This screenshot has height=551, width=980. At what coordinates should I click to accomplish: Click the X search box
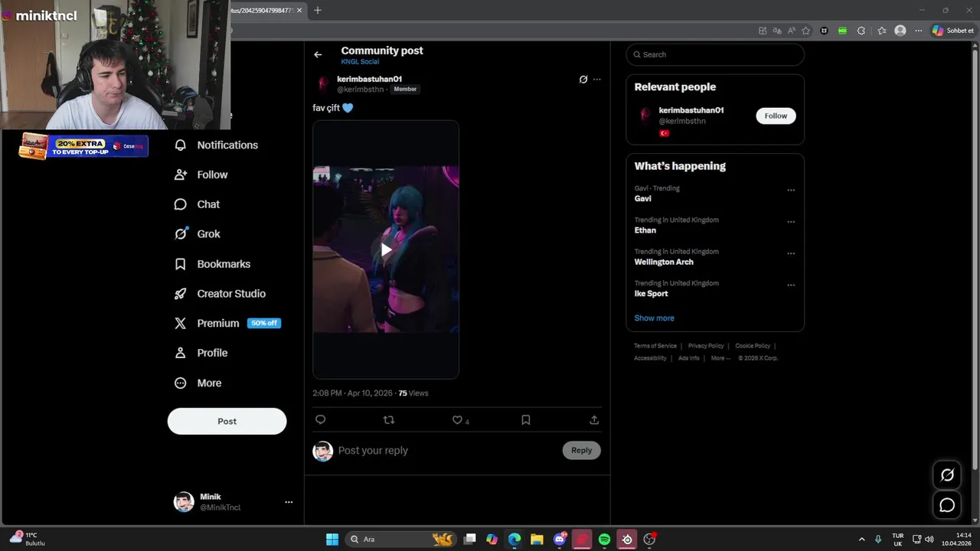(715, 54)
